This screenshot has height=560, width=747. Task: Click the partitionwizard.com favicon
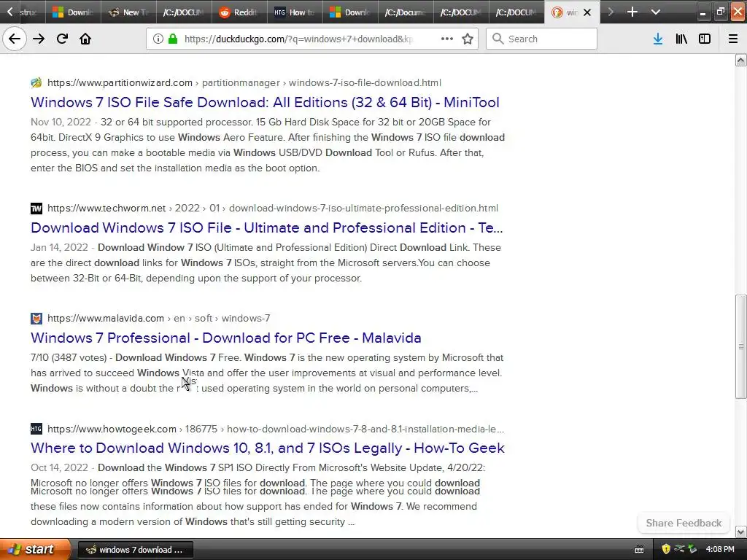[36, 83]
